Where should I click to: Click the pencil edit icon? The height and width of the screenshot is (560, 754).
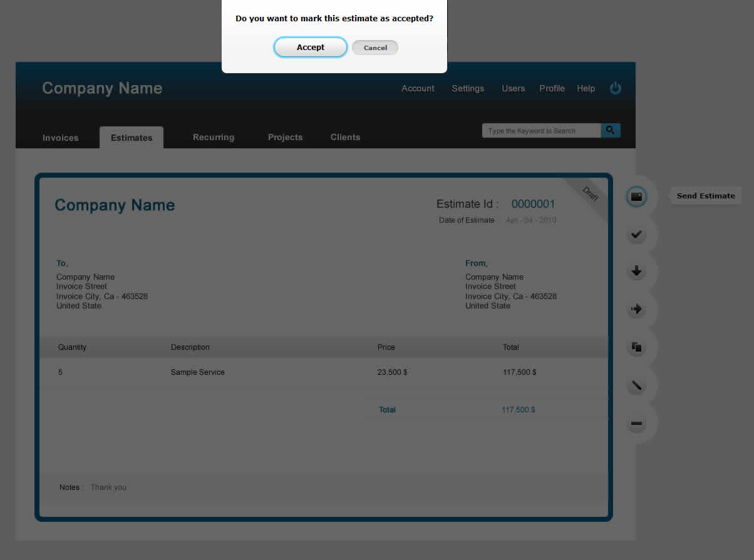tap(636, 385)
